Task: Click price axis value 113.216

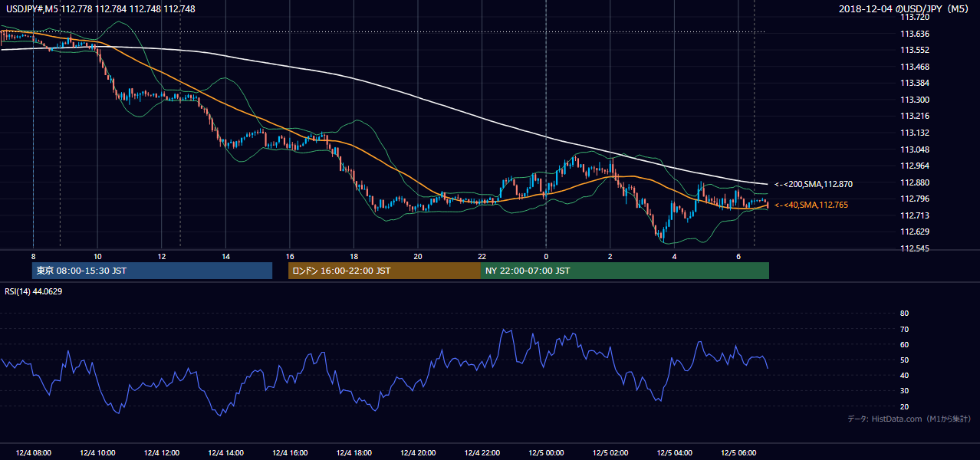Action: (915, 117)
